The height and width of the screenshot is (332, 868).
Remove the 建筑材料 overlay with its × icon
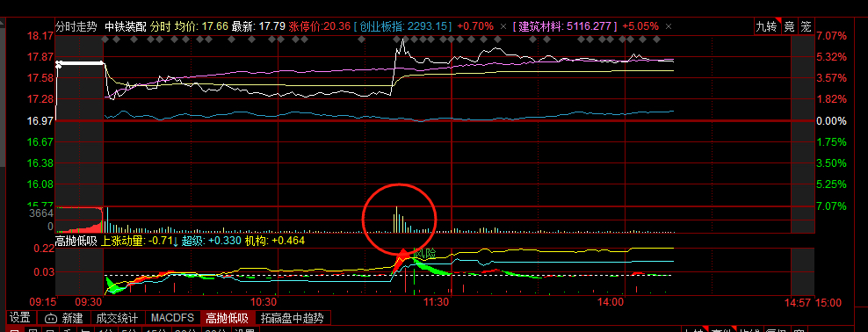[669, 26]
